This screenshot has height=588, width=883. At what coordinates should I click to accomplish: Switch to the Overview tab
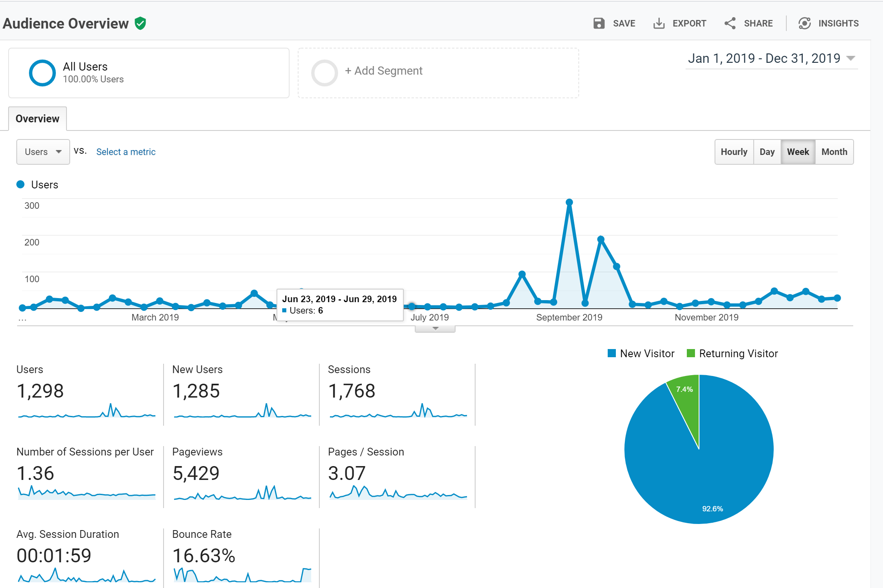click(x=38, y=119)
